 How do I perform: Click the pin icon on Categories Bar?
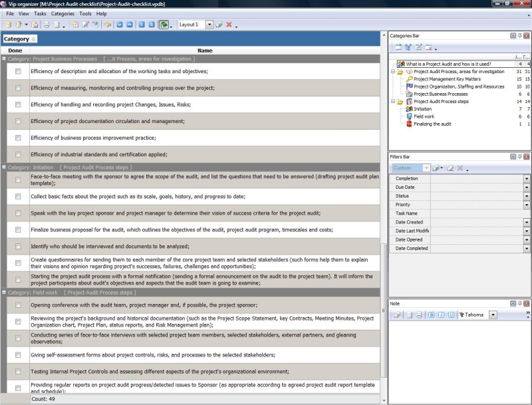point(519,36)
